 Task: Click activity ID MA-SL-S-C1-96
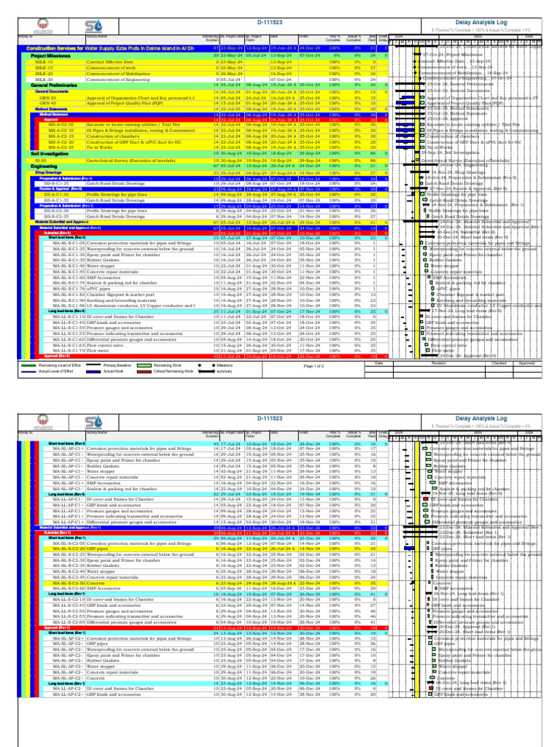[x=69, y=306]
